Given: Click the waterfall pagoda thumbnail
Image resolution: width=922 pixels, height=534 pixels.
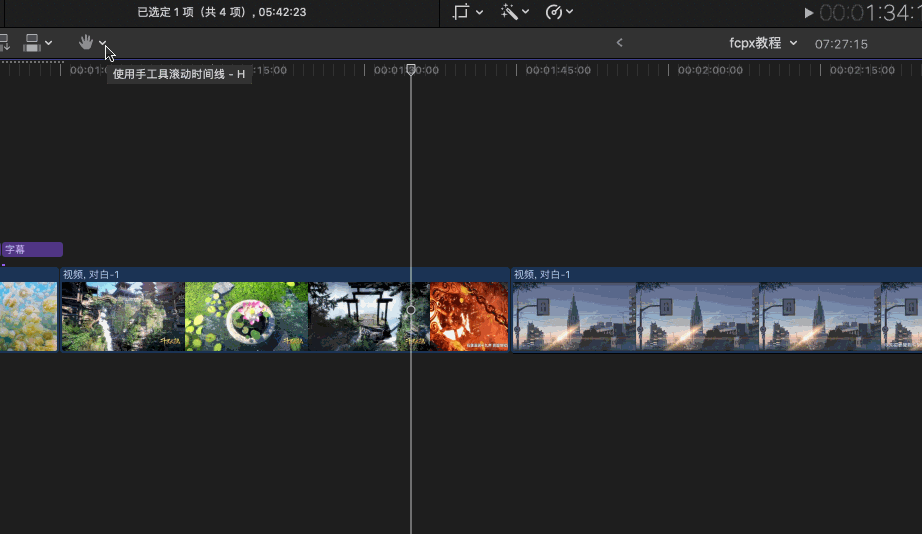Looking at the screenshot, I should point(123,316).
